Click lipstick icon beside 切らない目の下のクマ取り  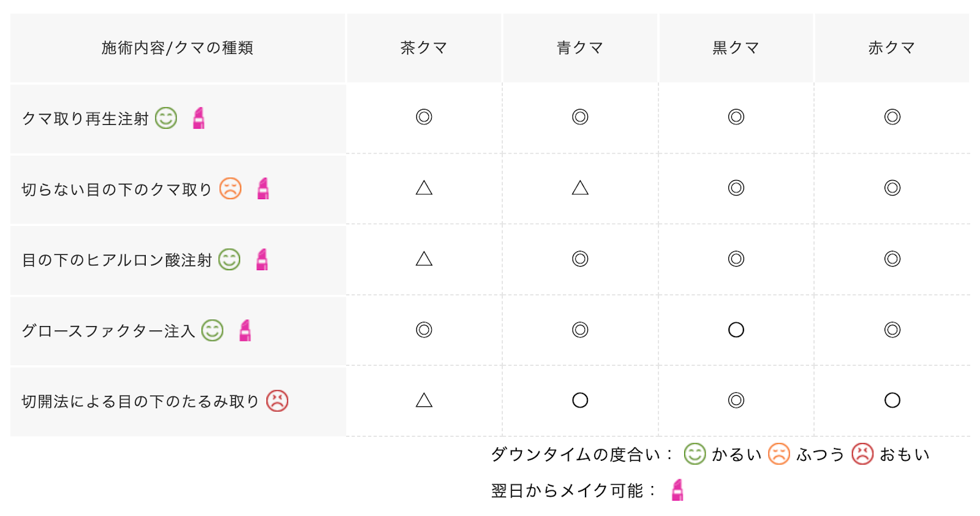pyautogui.click(x=263, y=189)
